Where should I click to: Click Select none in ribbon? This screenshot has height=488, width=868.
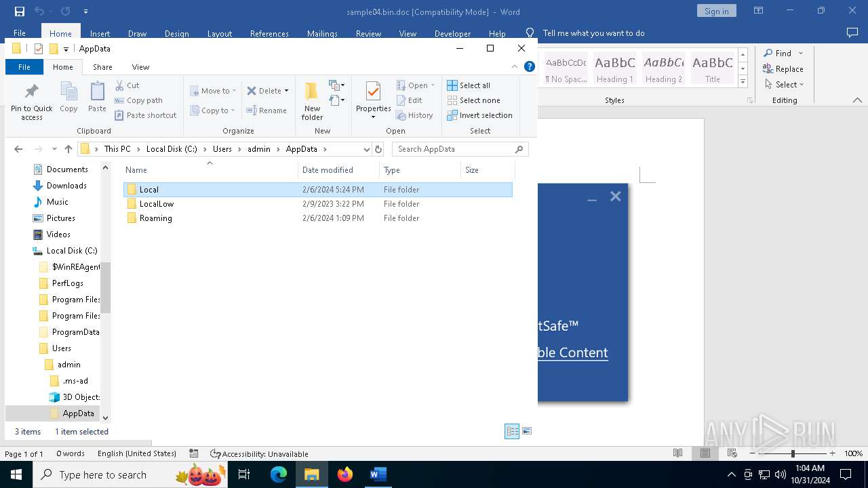[x=473, y=100]
